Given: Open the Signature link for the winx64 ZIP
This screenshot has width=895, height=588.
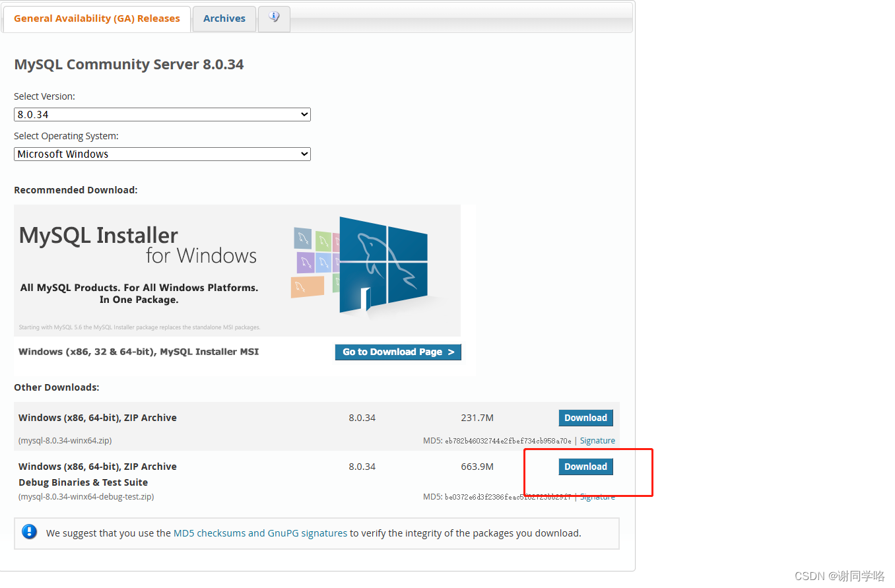Looking at the screenshot, I should [x=597, y=440].
